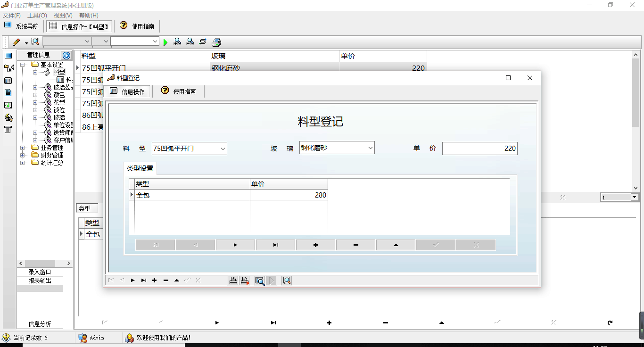
Task: Collapse the 料型 tree node
Action: point(35,72)
